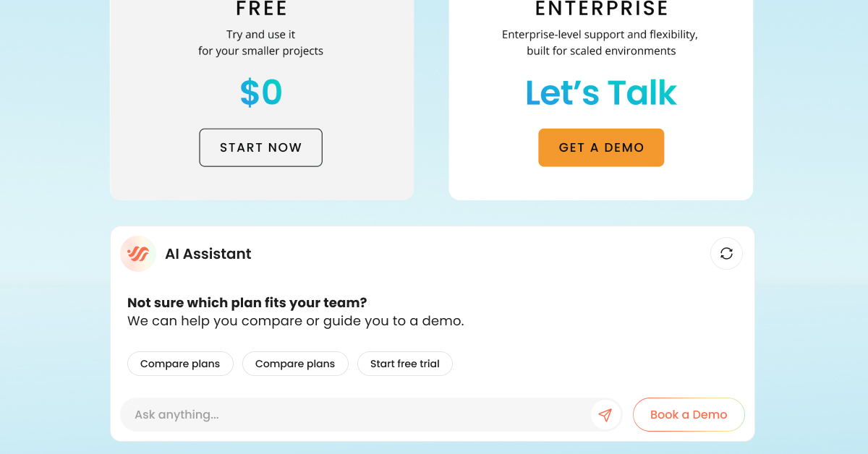Choose the second Compare plans chip
868x454 pixels.
click(x=295, y=364)
